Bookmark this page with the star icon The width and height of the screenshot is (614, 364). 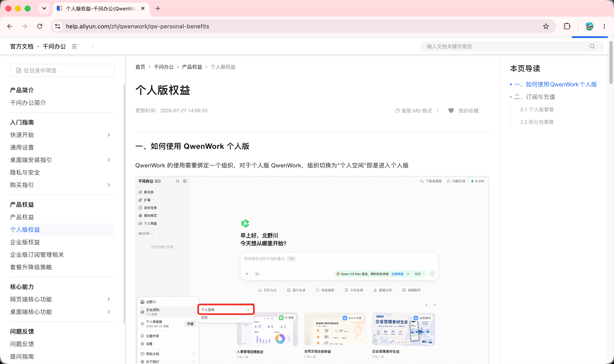(x=546, y=26)
